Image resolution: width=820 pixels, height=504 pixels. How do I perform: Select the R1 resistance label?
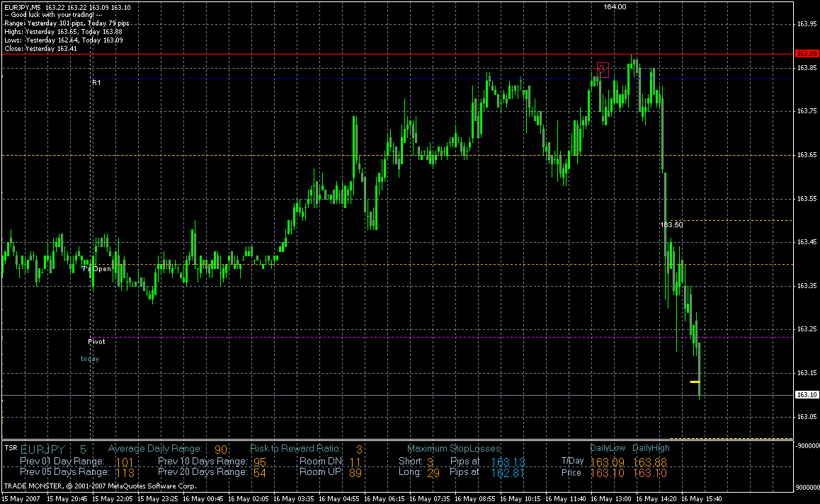pyautogui.click(x=96, y=83)
